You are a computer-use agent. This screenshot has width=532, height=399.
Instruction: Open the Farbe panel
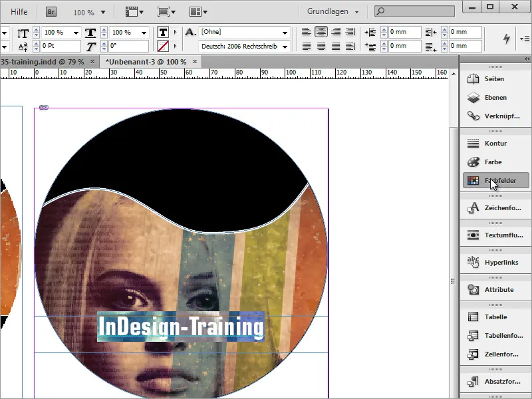pos(495,162)
